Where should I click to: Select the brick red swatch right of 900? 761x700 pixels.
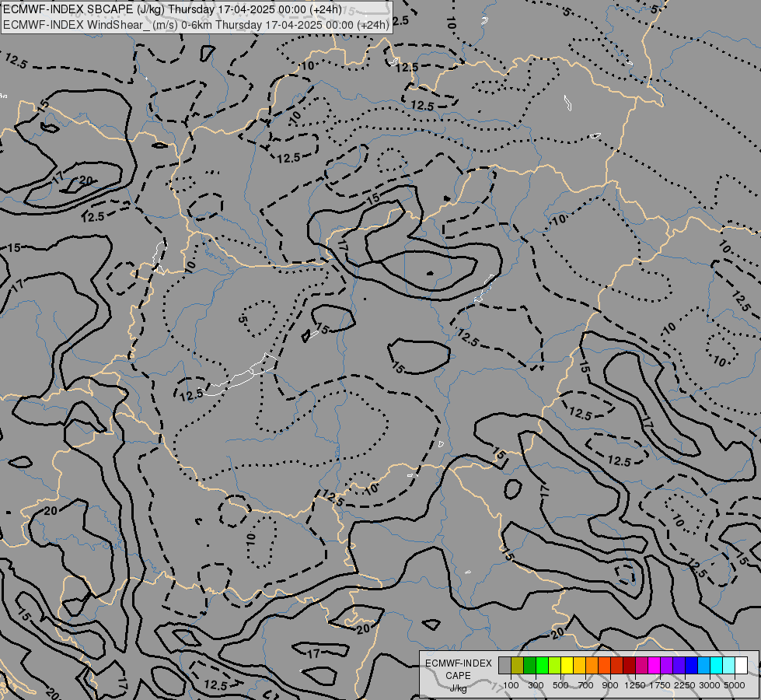pos(617,665)
